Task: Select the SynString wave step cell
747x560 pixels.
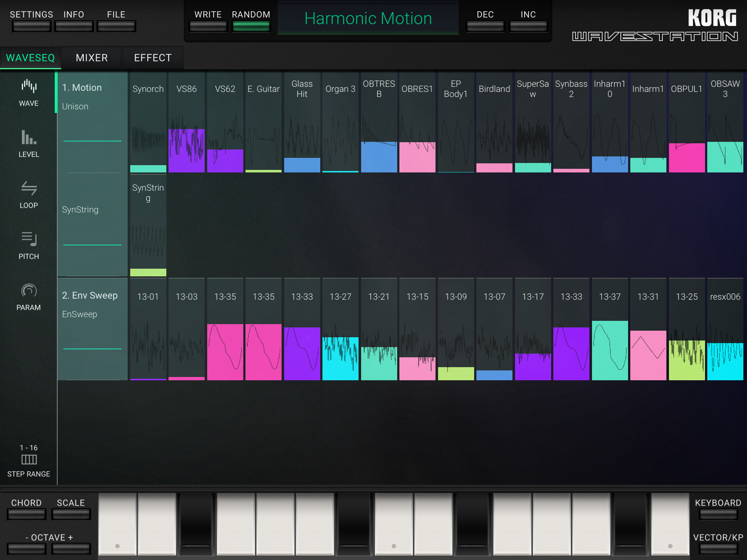Action: [148, 225]
